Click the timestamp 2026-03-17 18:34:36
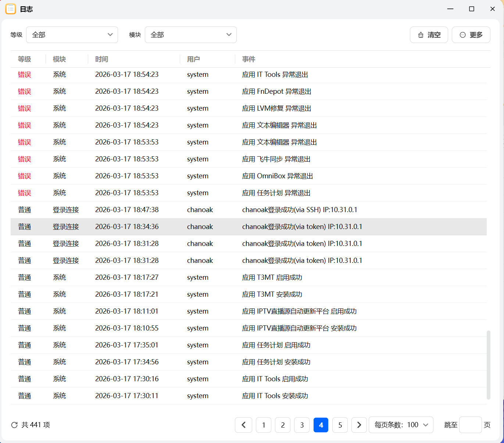504x443 pixels. coord(127,227)
